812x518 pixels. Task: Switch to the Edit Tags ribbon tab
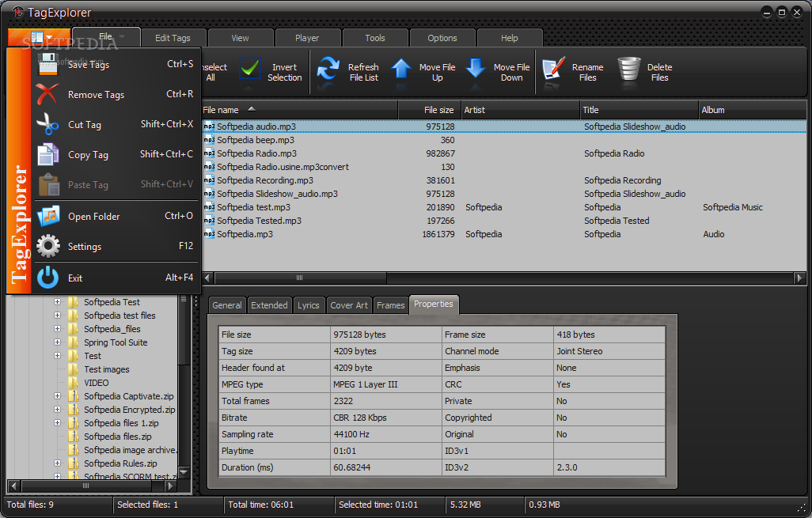coord(173,38)
